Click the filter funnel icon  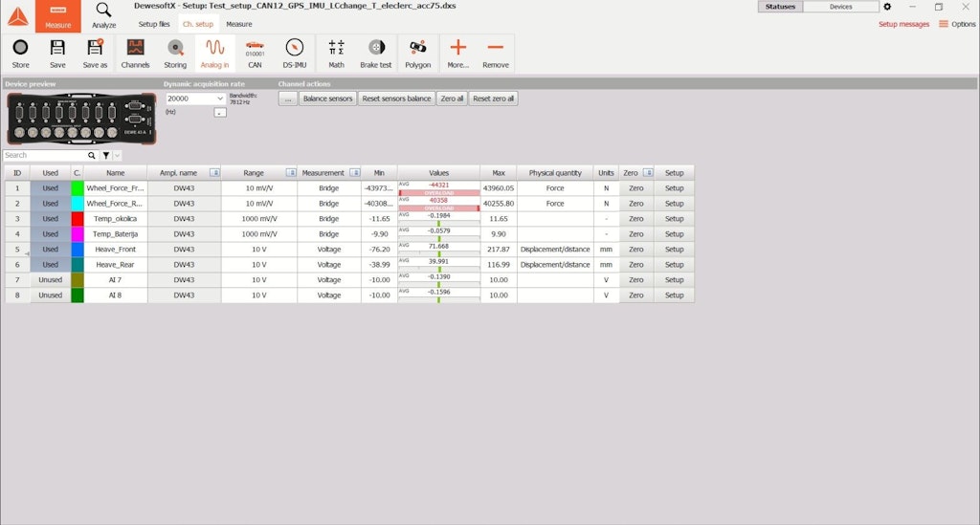(106, 156)
